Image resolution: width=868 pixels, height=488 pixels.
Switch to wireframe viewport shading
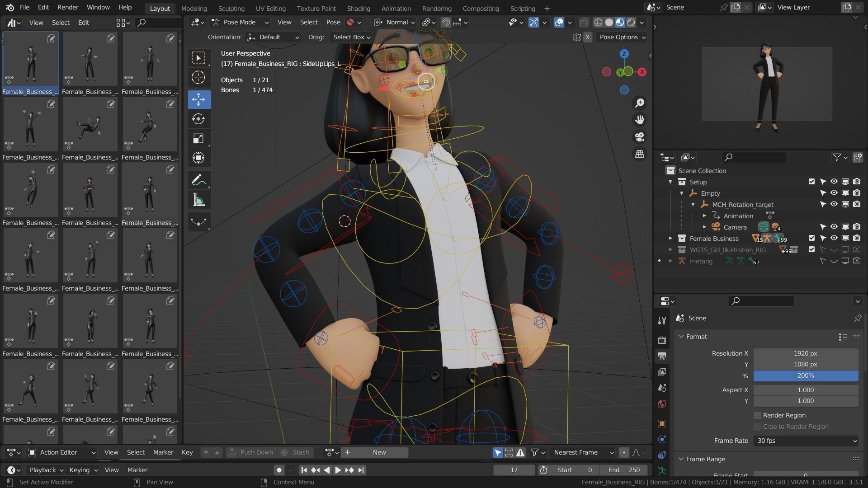click(x=598, y=22)
